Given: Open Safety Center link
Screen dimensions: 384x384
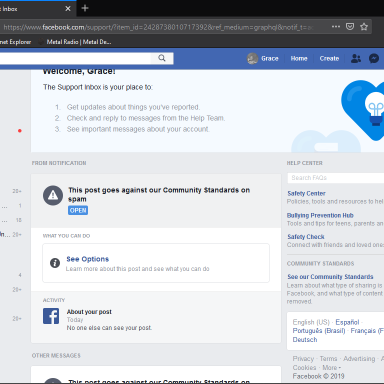Looking at the screenshot, I should (x=306, y=193).
